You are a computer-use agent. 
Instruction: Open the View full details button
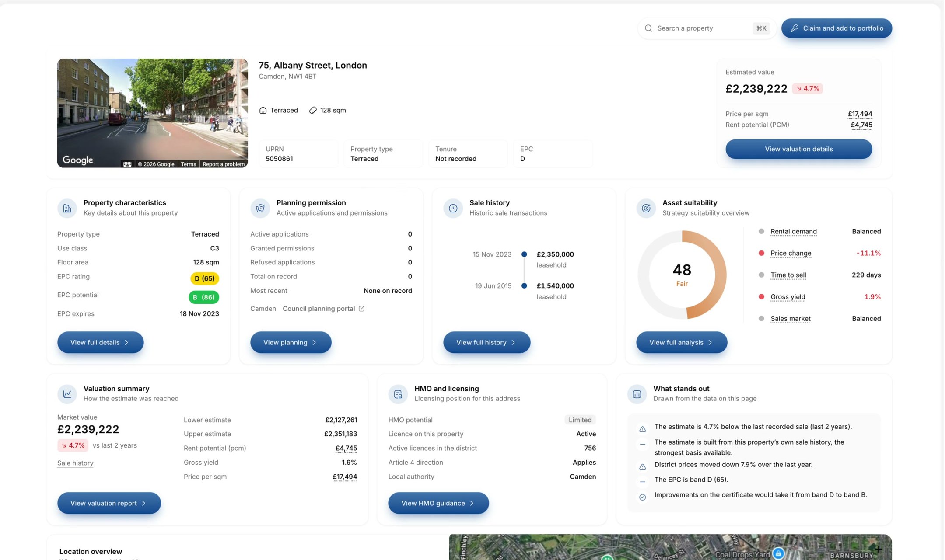click(x=100, y=342)
